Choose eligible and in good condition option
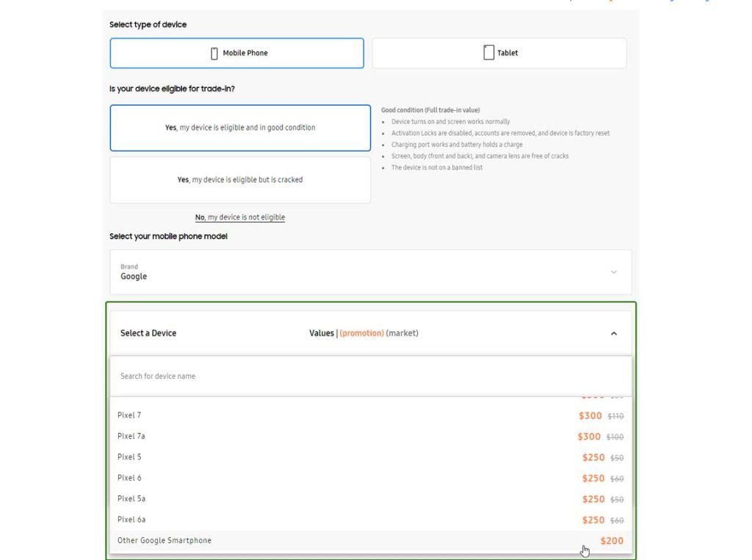Viewport: 752px width, 560px height. pos(240,128)
